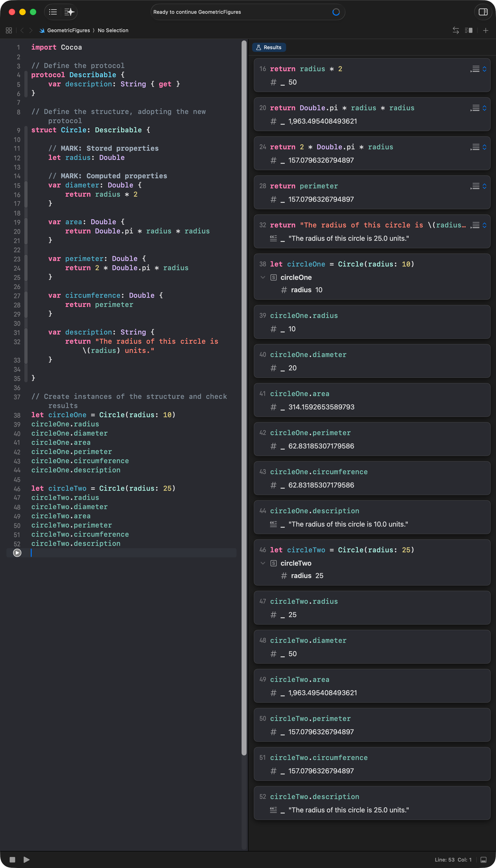Viewport: 496px width, 868px height.
Task: Click the line 53 run gutter button
Action: (17, 552)
